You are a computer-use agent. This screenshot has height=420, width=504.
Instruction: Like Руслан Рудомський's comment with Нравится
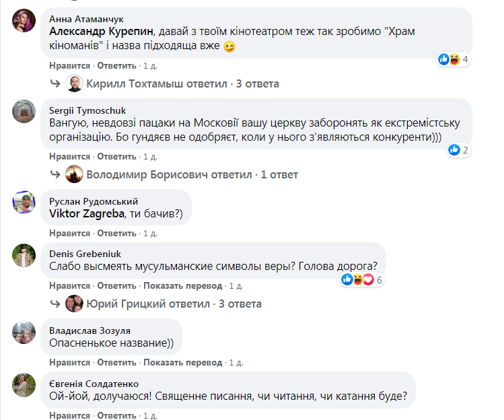point(69,233)
